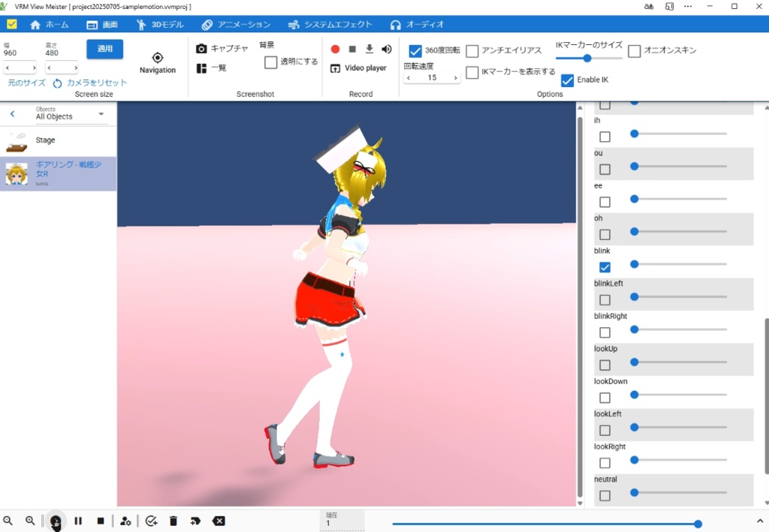This screenshot has width=769, height=532.
Task: Click the add label tag icon
Action: point(195,521)
